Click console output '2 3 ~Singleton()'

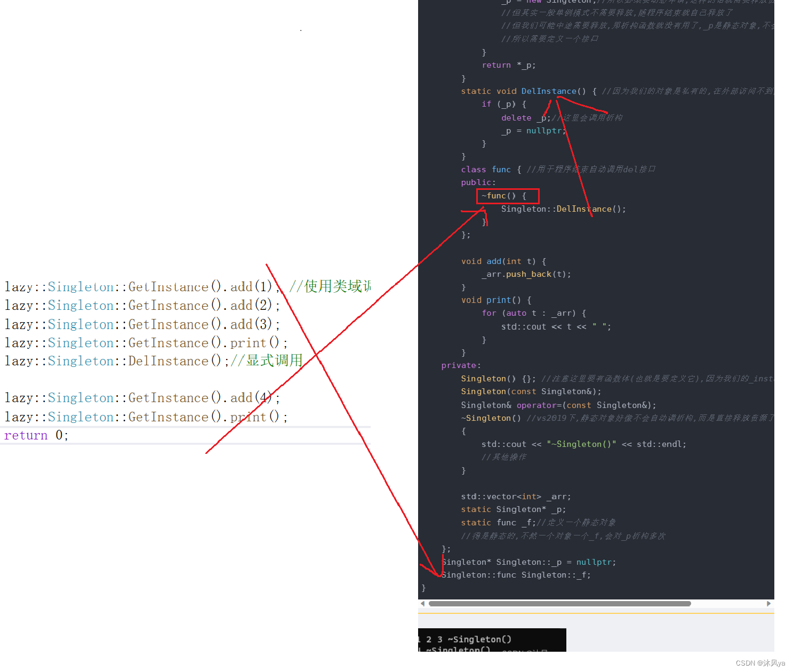pos(469,639)
